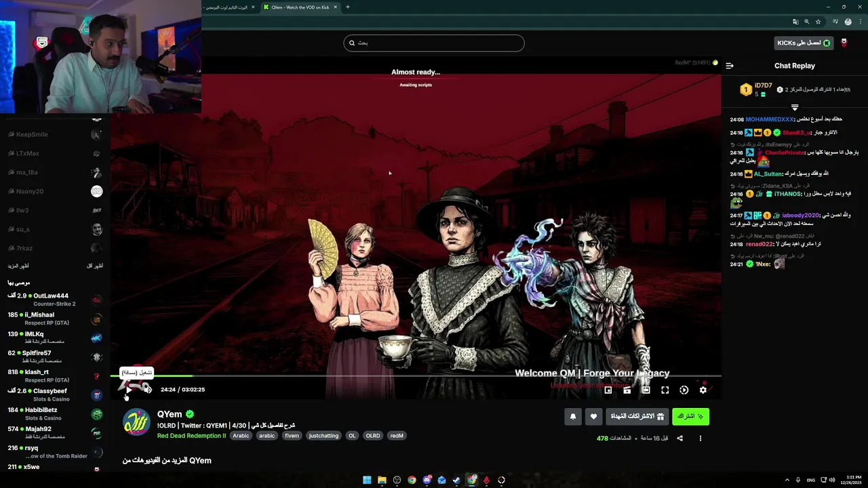Follow channel with heart icon

coord(593,416)
